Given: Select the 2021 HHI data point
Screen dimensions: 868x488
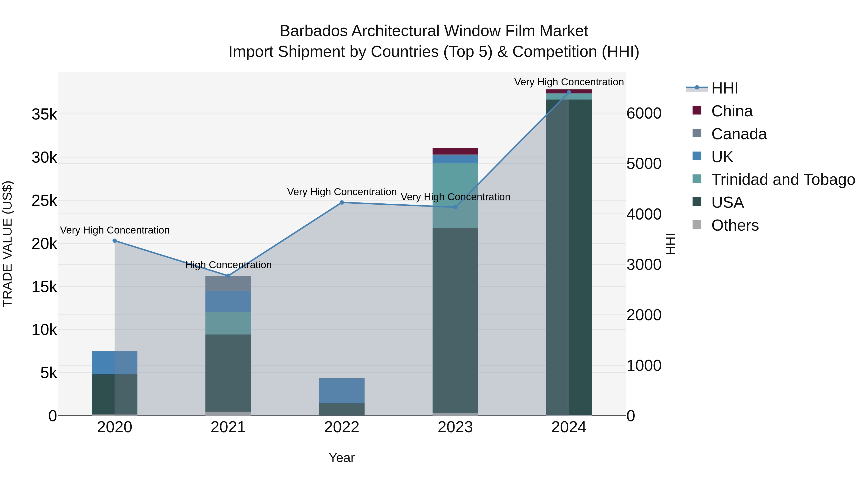Looking at the screenshot, I should [x=228, y=276].
